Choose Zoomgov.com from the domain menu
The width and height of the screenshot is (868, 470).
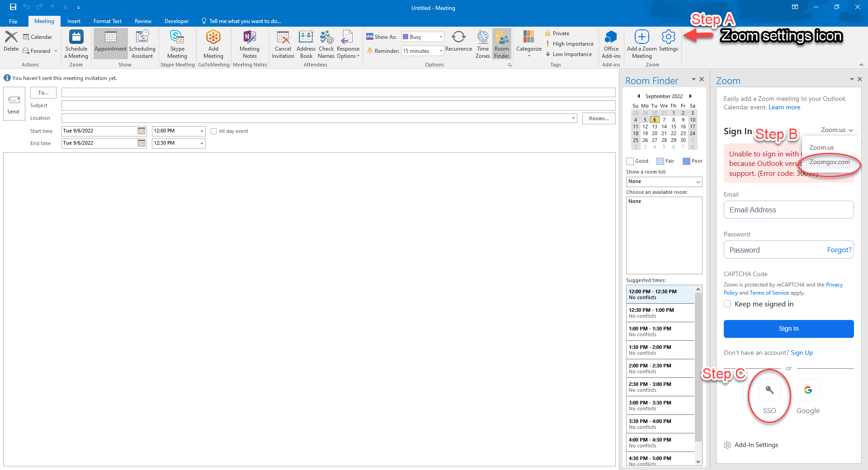[x=830, y=162]
